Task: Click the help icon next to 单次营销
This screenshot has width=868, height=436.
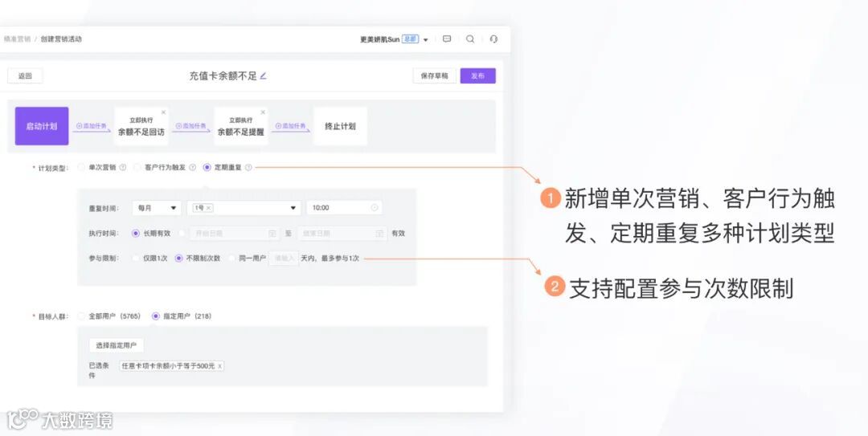Action: (x=123, y=167)
